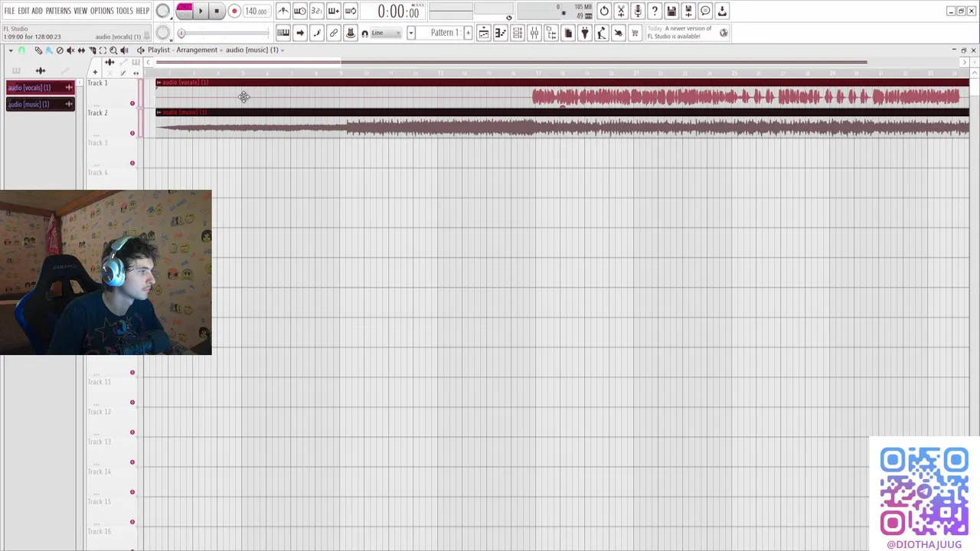Click the Stop button in transport
Image resolution: width=980 pixels, height=551 pixels.
(x=216, y=11)
